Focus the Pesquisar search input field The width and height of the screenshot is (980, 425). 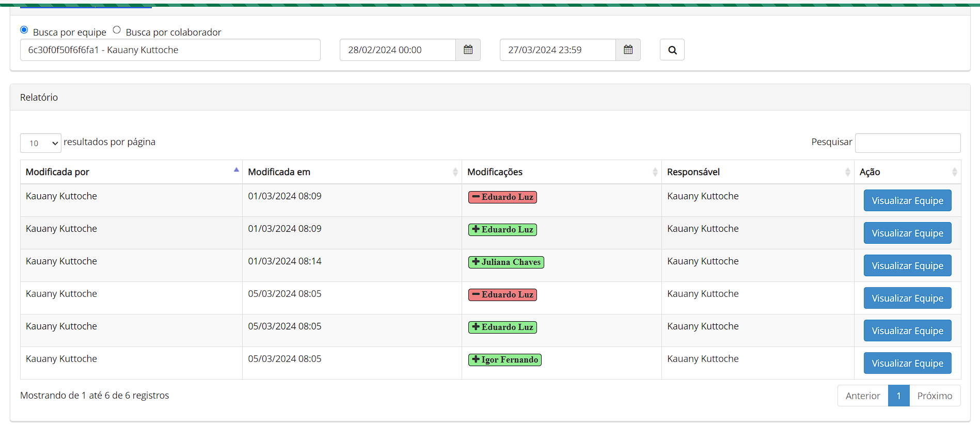[x=907, y=143]
